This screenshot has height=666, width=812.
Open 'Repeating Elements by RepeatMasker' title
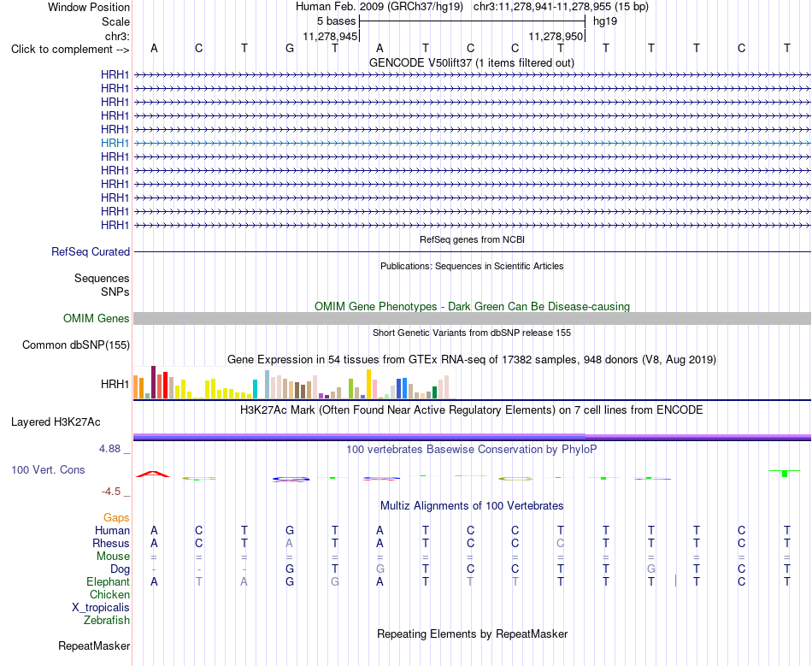[472, 634]
